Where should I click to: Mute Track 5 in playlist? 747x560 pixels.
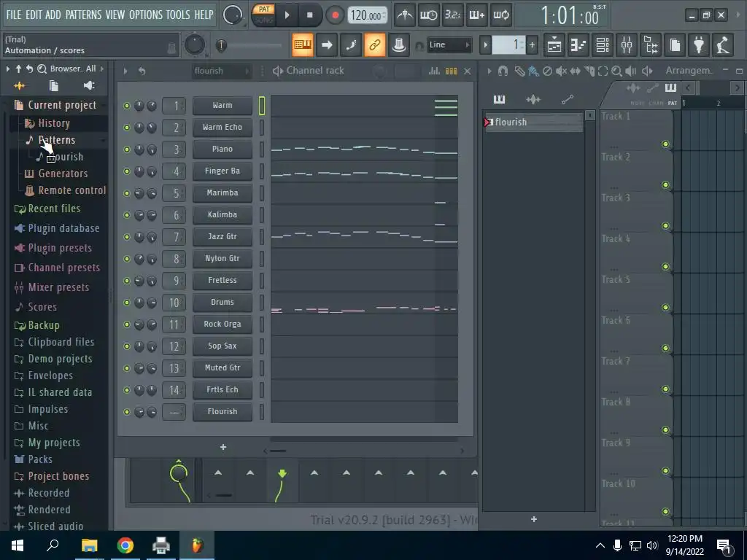pyautogui.click(x=665, y=308)
